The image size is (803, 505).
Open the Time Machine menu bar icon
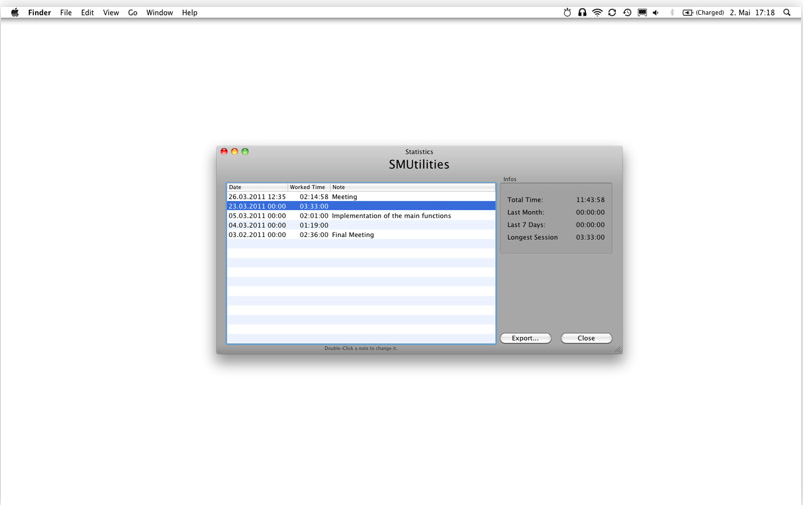pyautogui.click(x=627, y=12)
